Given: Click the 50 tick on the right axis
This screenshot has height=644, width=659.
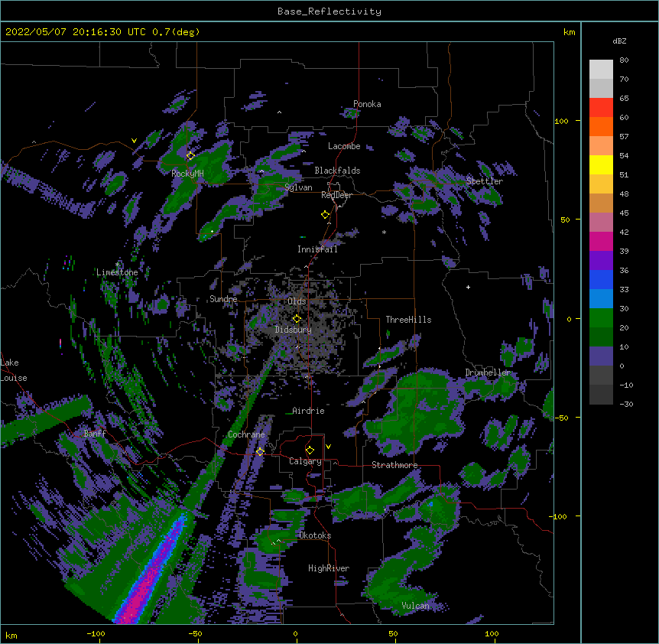Looking at the screenshot, I should click(x=565, y=220).
